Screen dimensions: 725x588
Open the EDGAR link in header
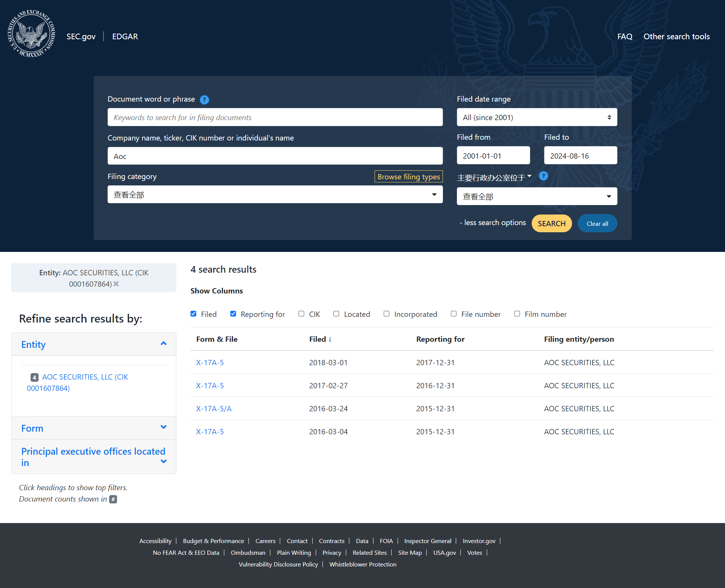click(x=125, y=37)
